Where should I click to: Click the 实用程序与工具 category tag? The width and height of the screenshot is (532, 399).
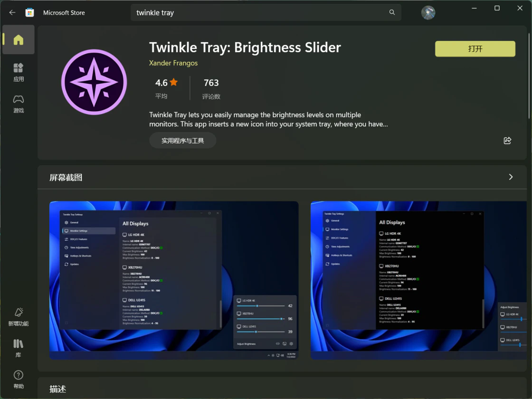coord(182,141)
